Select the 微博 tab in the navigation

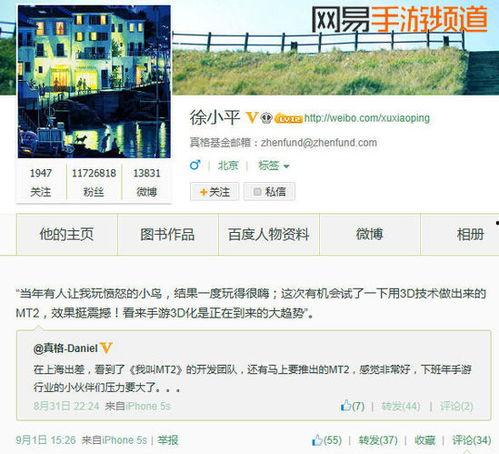pos(370,235)
